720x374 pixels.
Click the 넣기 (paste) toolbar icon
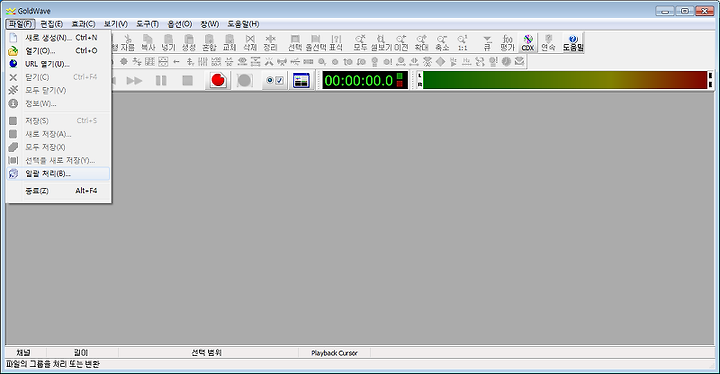[x=168, y=43]
